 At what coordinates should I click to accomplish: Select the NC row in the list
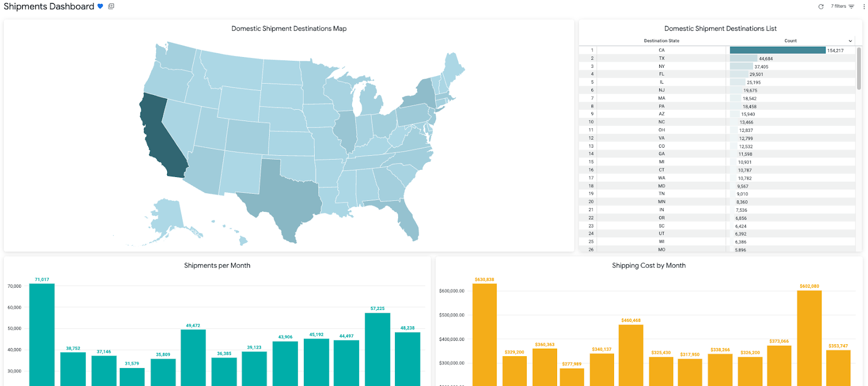tap(717, 122)
